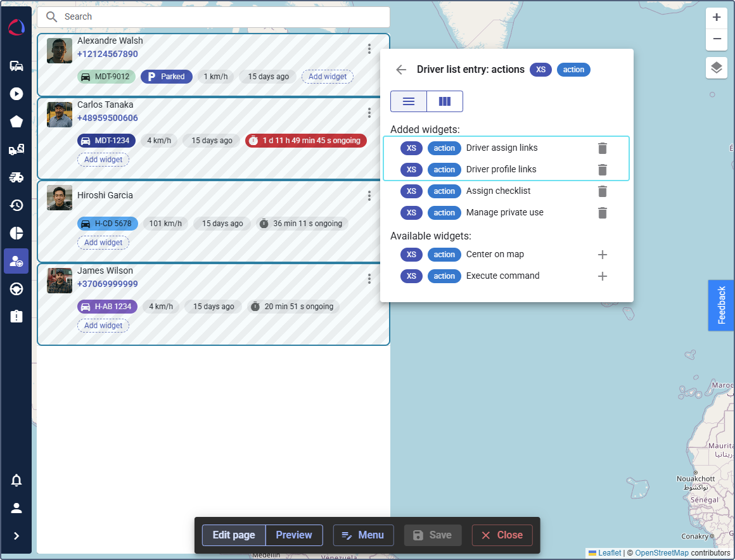Delete the Driver assign links widget
This screenshot has height=560, width=735.
coord(603,148)
